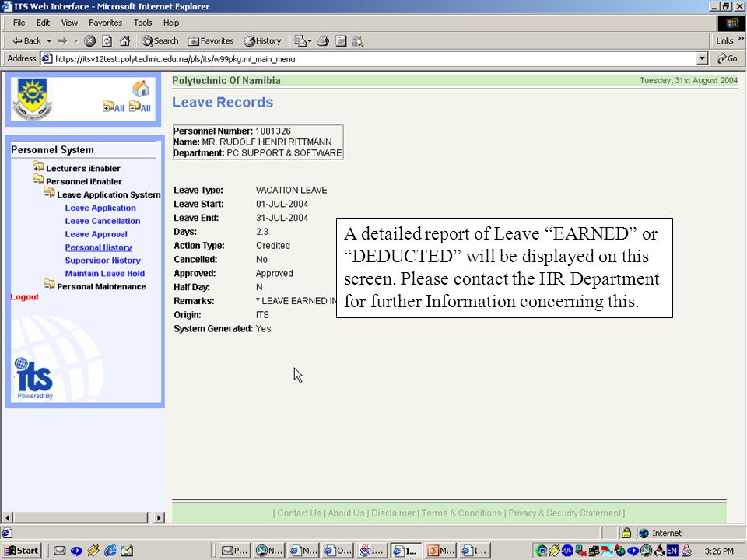Open the browser Home page icon
Viewport: 747px width, 560px height.
tap(124, 41)
